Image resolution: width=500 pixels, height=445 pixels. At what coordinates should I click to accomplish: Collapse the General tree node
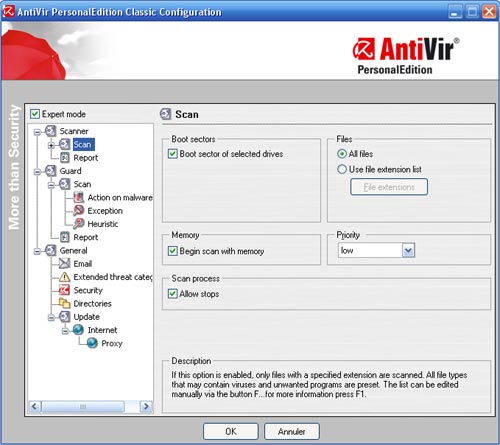coord(37,251)
